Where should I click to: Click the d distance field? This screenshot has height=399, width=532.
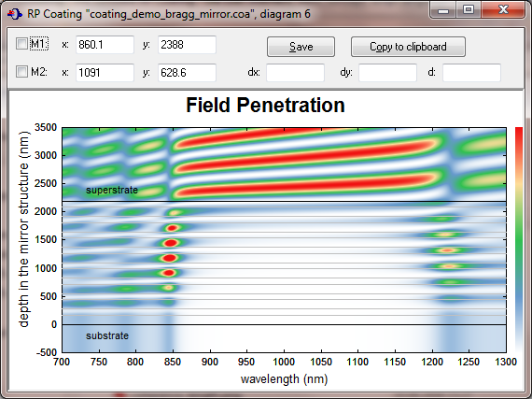pyautogui.click(x=471, y=72)
